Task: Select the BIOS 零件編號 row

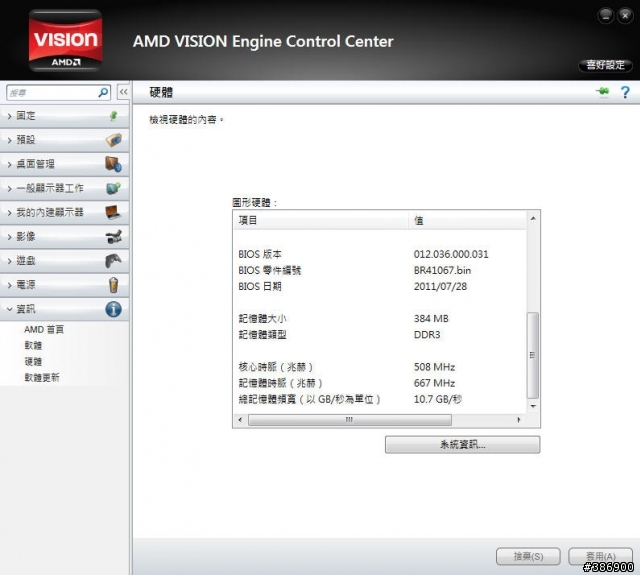Action: [x=380, y=270]
